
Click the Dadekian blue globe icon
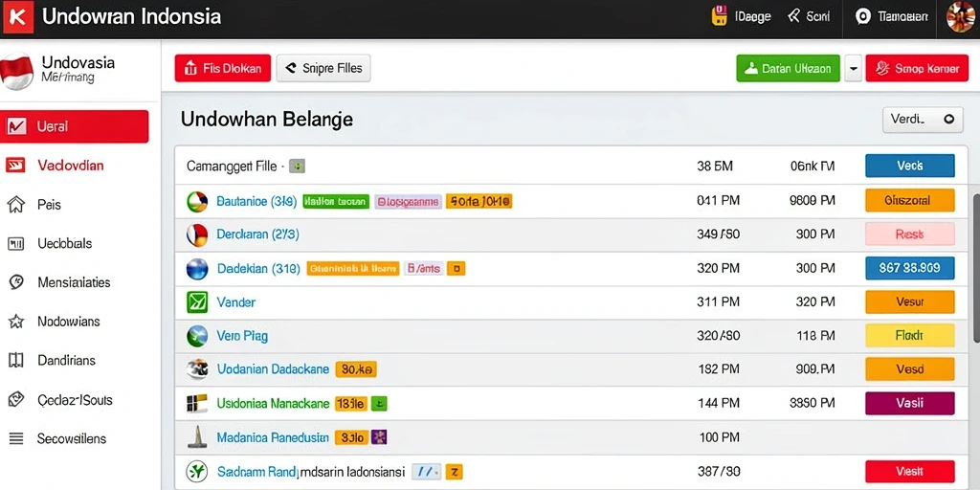click(x=197, y=269)
